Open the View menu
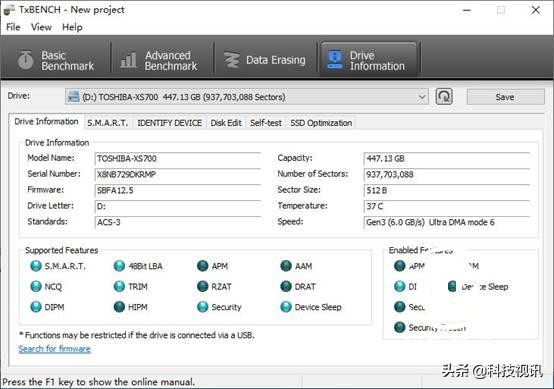 coord(41,27)
